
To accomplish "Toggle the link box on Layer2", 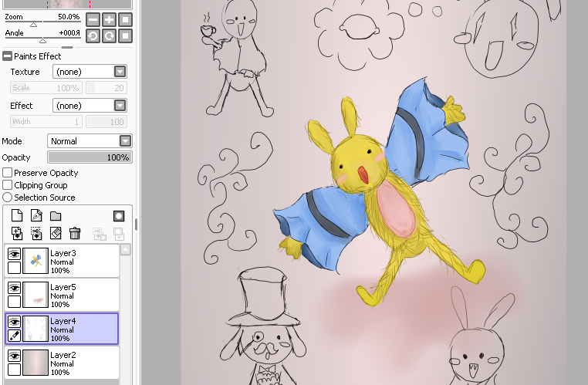I will click(x=14, y=370).
